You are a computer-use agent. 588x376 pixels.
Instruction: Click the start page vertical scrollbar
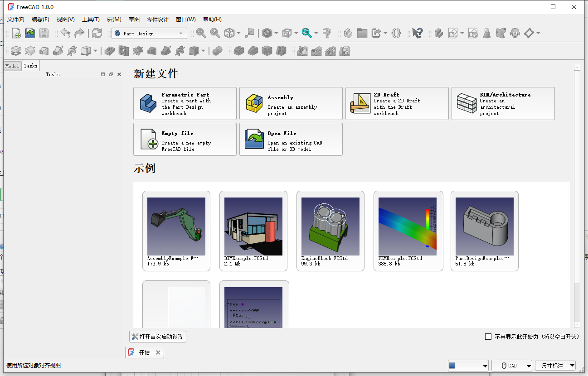577,196
